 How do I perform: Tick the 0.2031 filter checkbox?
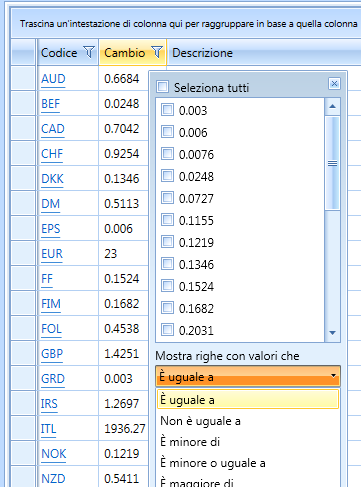point(167,329)
